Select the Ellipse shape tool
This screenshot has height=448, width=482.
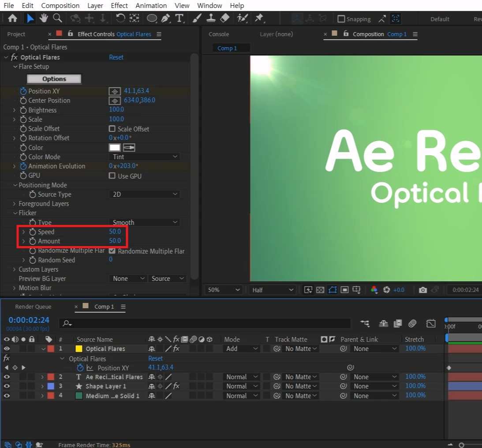[x=152, y=19]
